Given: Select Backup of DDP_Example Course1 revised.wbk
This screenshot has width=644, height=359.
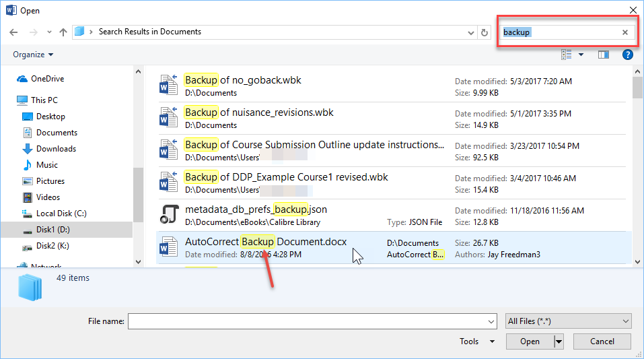Looking at the screenshot, I should (392, 183).
